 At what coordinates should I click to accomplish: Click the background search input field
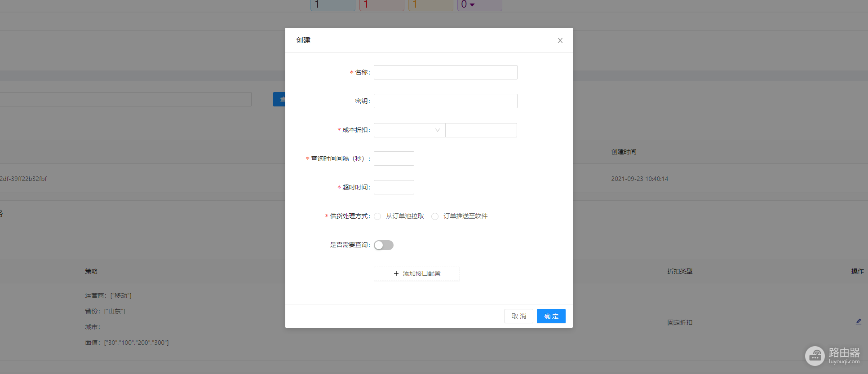click(x=125, y=99)
